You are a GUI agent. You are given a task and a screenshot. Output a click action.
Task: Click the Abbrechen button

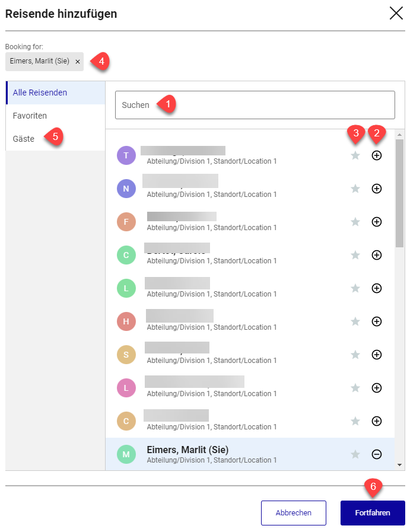tap(293, 512)
